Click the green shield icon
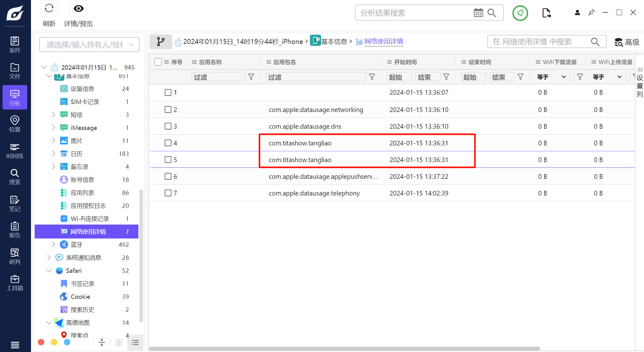 520,13
